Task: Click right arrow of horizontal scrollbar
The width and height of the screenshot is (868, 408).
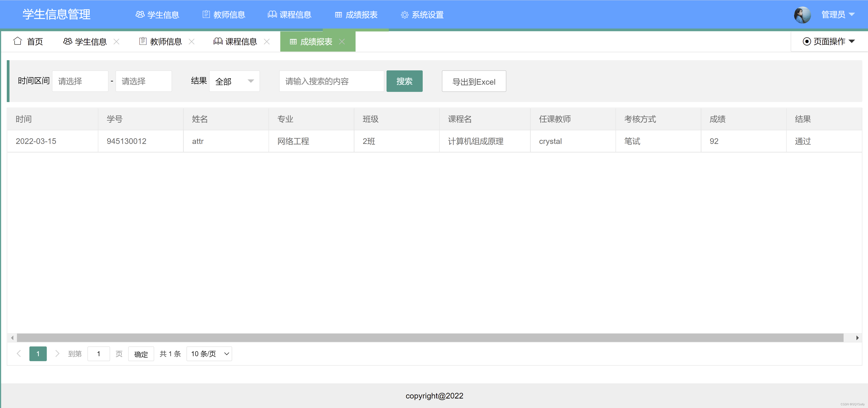Action: [x=857, y=338]
